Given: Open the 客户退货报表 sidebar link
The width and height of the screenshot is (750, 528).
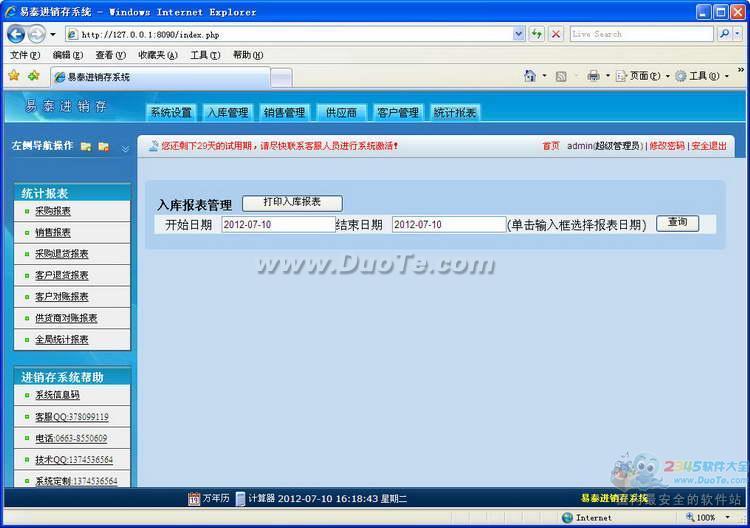Looking at the screenshot, I should [62, 275].
